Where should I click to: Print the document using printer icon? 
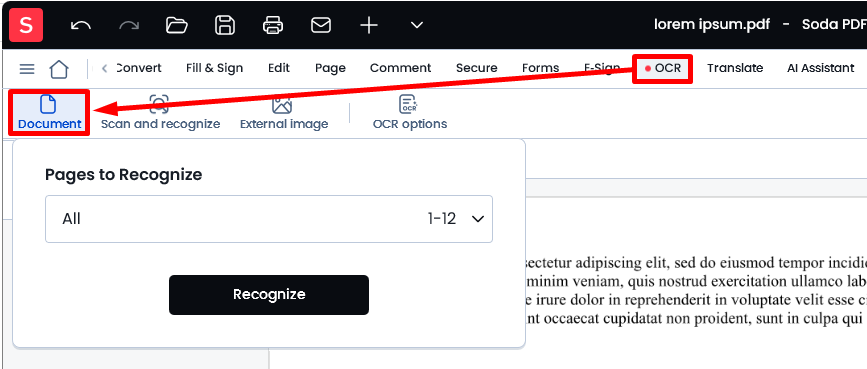tap(273, 25)
